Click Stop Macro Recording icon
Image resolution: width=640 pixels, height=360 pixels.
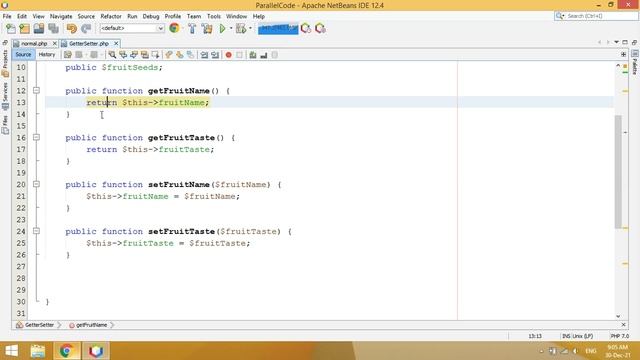[x=240, y=55]
